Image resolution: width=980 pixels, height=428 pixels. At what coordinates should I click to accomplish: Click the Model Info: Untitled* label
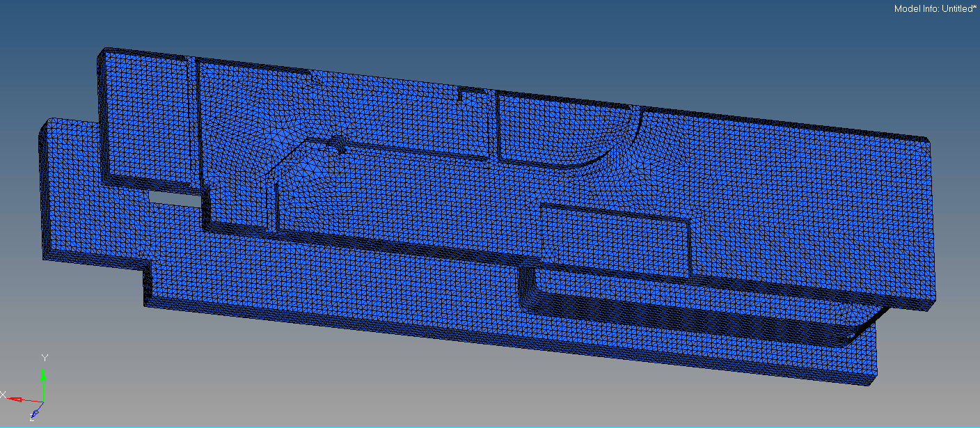[935, 9]
